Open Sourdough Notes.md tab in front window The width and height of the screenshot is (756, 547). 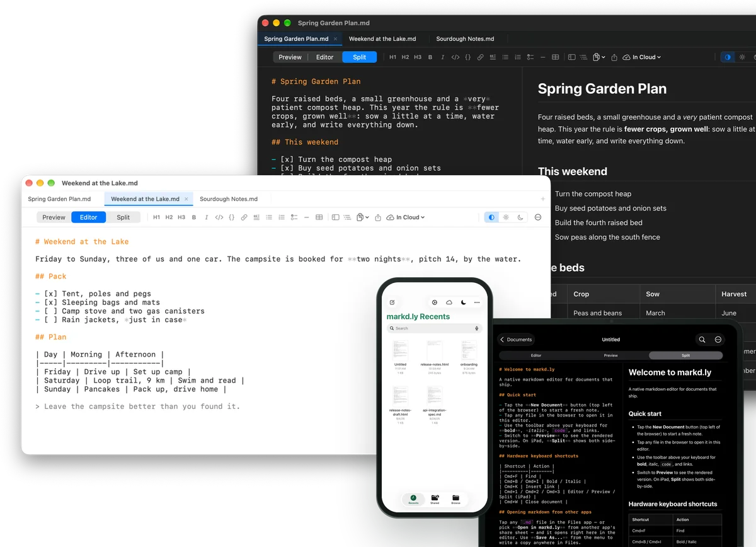pyautogui.click(x=229, y=199)
